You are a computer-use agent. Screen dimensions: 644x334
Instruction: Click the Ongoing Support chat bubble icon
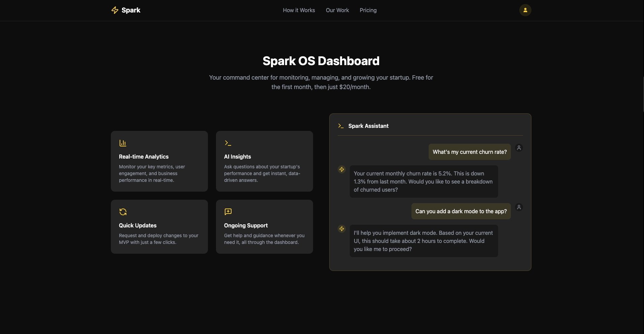click(228, 212)
